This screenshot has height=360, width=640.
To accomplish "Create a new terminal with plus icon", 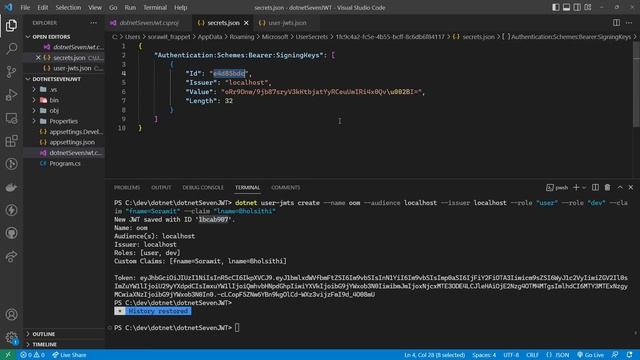I will [576, 187].
